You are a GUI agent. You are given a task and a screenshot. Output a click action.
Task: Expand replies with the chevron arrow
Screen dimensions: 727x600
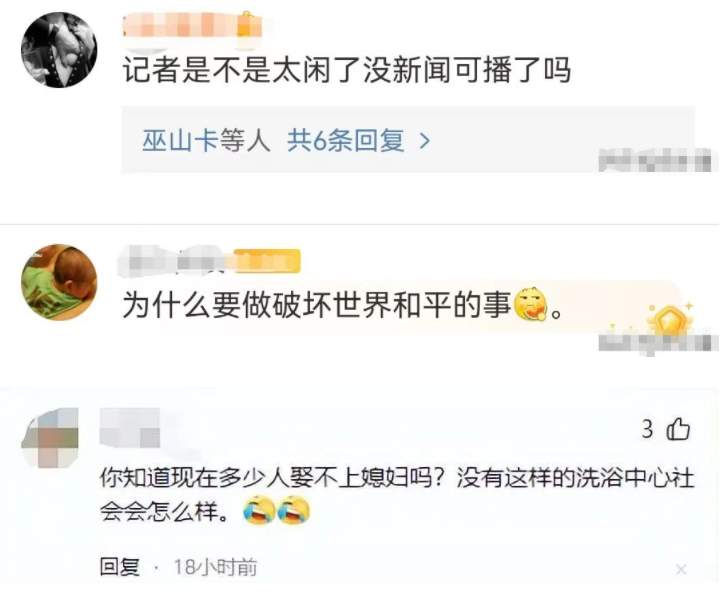point(425,141)
